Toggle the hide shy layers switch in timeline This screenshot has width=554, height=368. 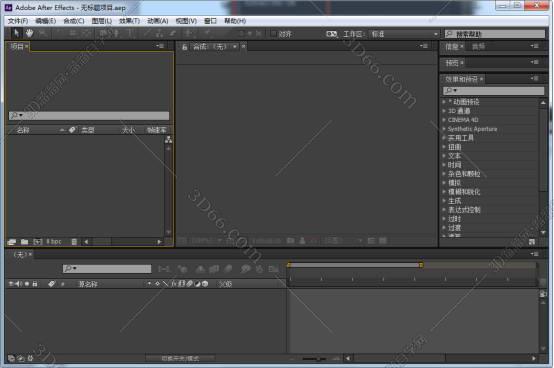pos(200,269)
